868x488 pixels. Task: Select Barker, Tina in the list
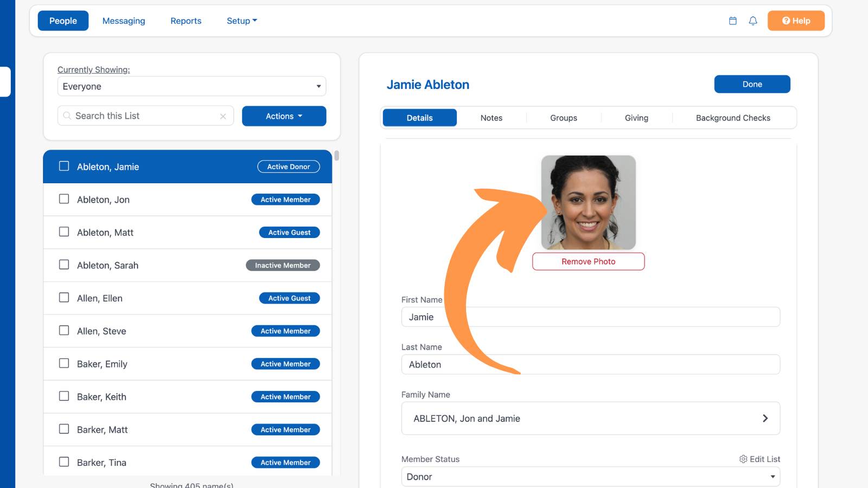tap(188, 461)
